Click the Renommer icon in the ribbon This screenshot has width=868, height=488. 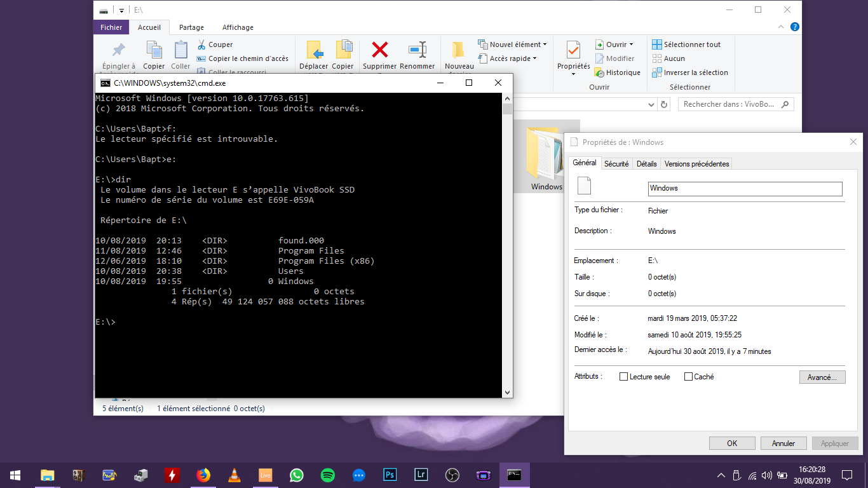417,50
